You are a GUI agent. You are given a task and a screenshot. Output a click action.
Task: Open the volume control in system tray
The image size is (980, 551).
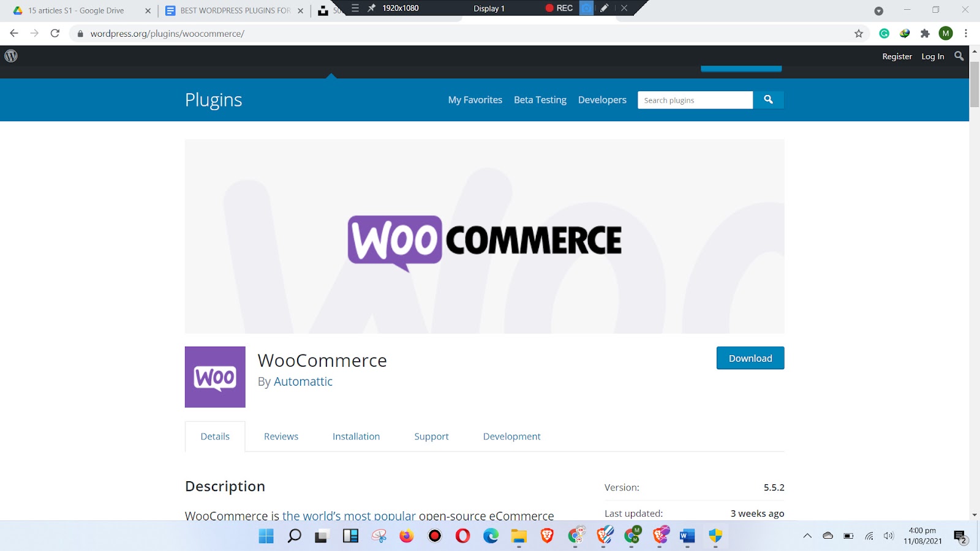(x=889, y=536)
